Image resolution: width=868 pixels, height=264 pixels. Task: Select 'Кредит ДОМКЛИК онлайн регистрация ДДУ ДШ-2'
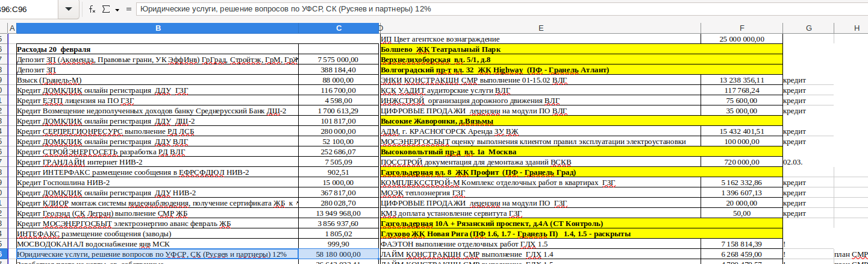[x=157, y=121]
